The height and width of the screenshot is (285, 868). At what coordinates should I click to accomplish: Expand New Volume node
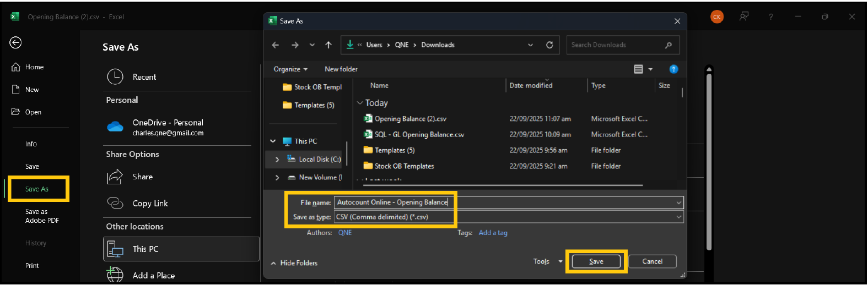click(277, 178)
